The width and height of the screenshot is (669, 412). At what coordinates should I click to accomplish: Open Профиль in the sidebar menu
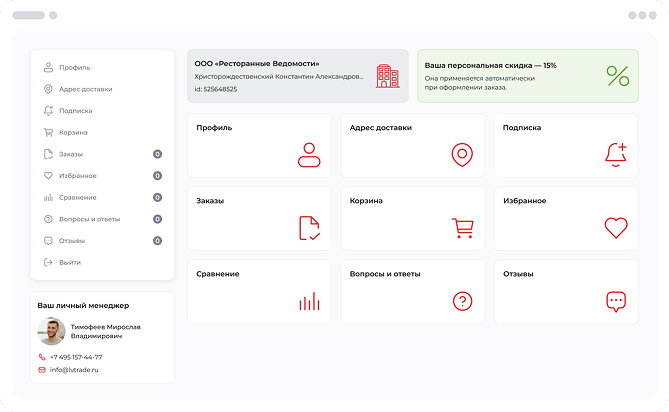pyautogui.click(x=74, y=67)
